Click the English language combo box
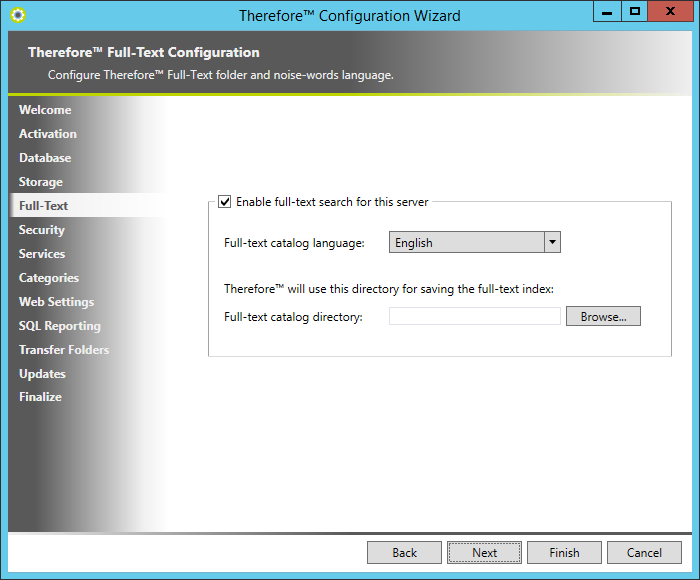This screenshot has width=700, height=580. tap(475, 242)
